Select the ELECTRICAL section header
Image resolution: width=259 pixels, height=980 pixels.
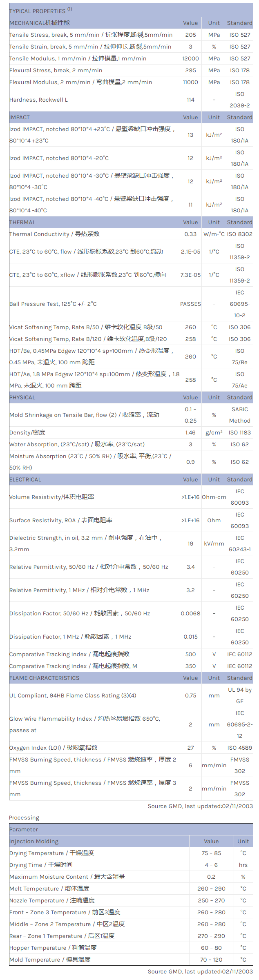[x=25, y=480]
